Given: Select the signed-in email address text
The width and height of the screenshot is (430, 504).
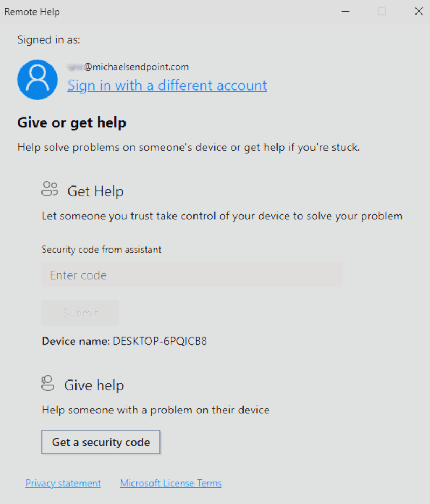Looking at the screenshot, I should pos(128,67).
